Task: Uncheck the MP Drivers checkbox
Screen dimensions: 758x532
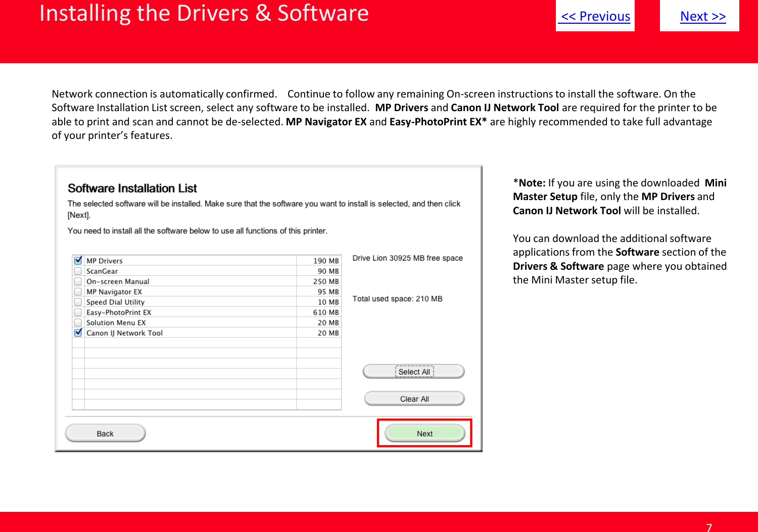Action: [x=78, y=261]
